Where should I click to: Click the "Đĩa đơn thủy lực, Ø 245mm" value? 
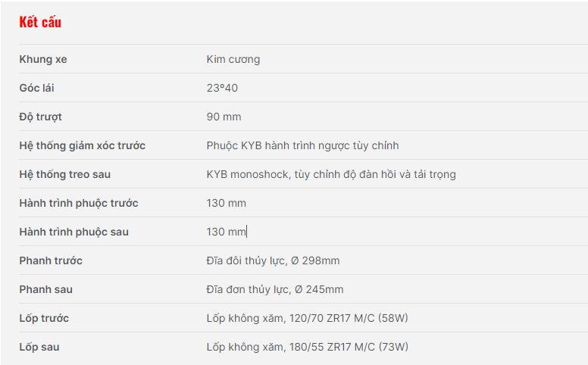click(274, 289)
